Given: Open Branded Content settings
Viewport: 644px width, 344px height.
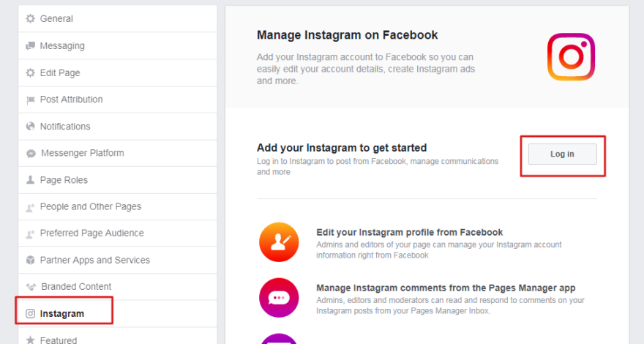Looking at the screenshot, I should coord(118,286).
